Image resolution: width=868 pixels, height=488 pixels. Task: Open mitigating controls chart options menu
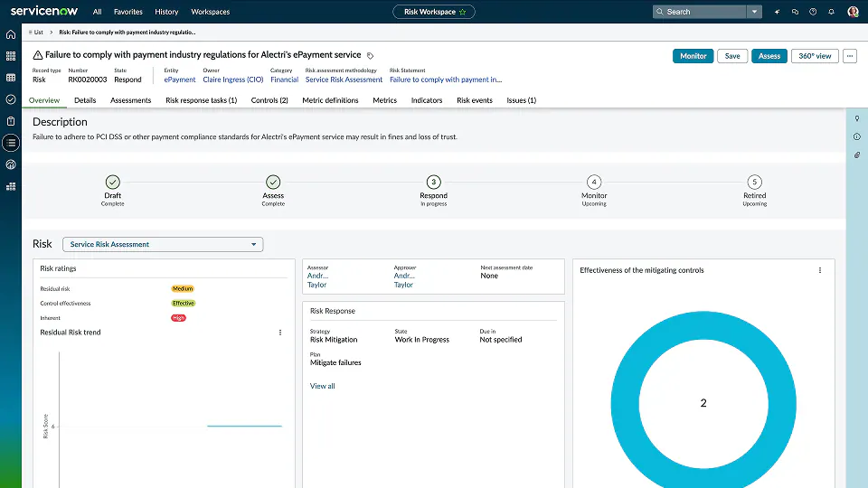(x=820, y=270)
